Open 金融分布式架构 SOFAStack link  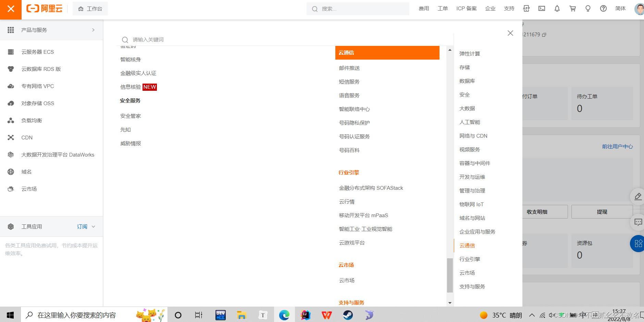(x=371, y=188)
